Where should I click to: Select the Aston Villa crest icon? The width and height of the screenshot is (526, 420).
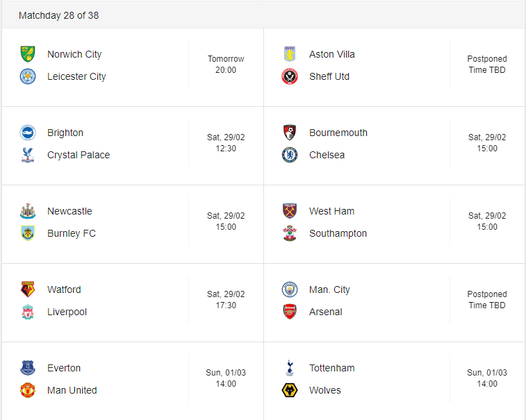click(290, 54)
